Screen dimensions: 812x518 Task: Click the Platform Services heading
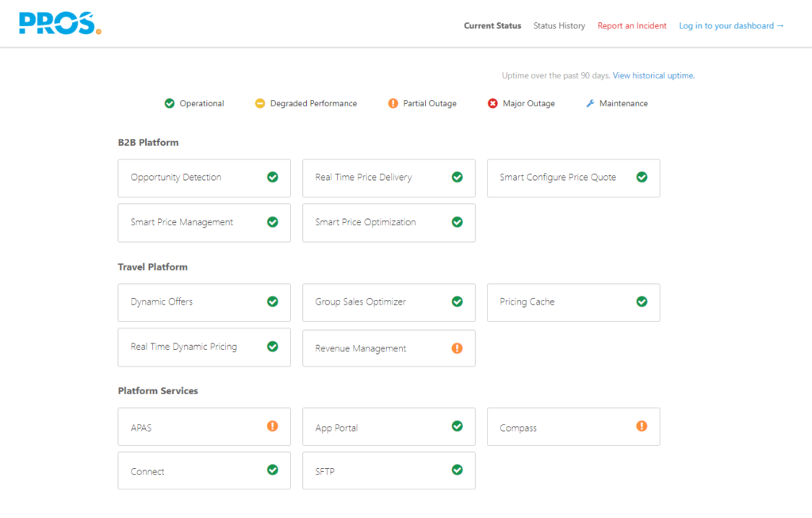[158, 390]
